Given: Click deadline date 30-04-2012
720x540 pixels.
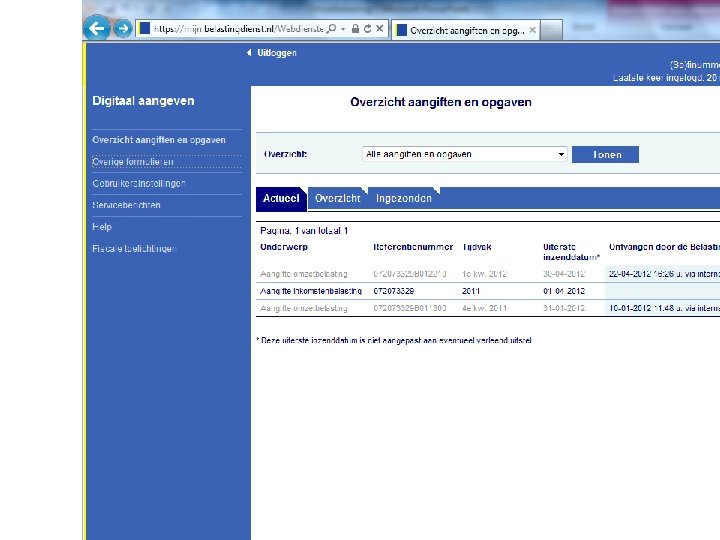Looking at the screenshot, I should 564,274.
